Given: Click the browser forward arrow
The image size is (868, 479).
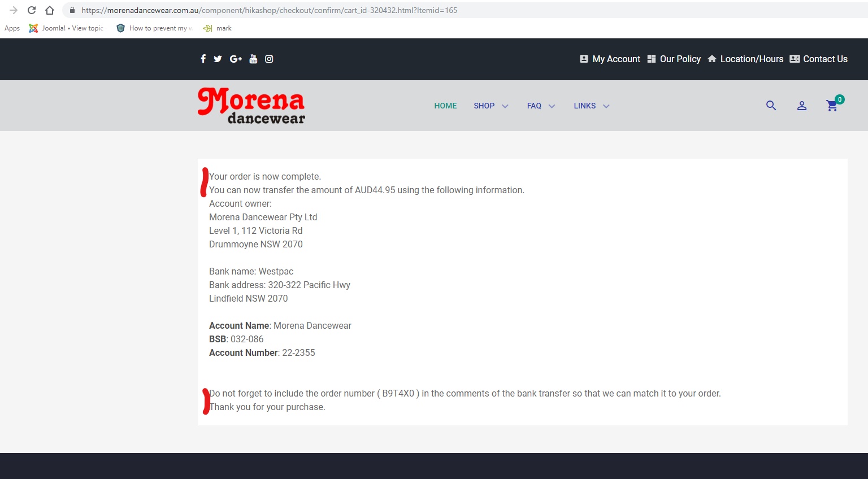Looking at the screenshot, I should tap(14, 10).
